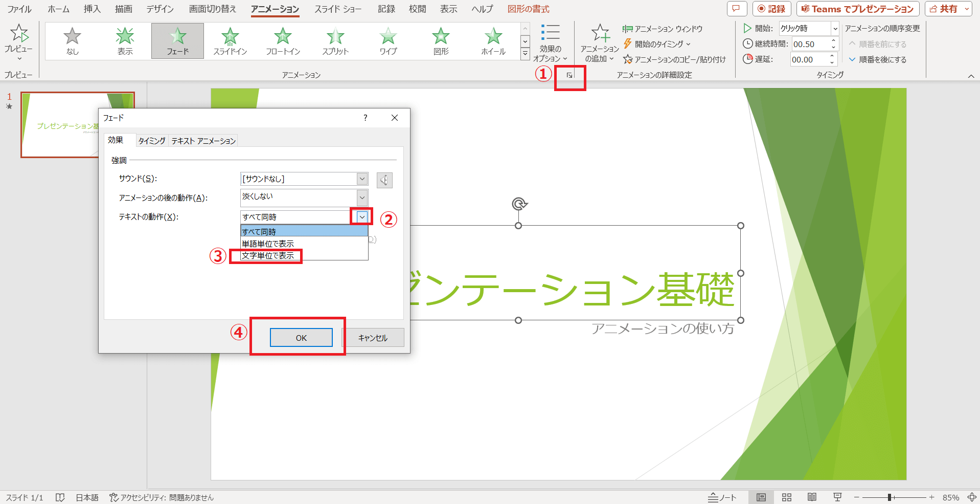
Task: Apply the スプリット animation effect
Action: point(335,41)
